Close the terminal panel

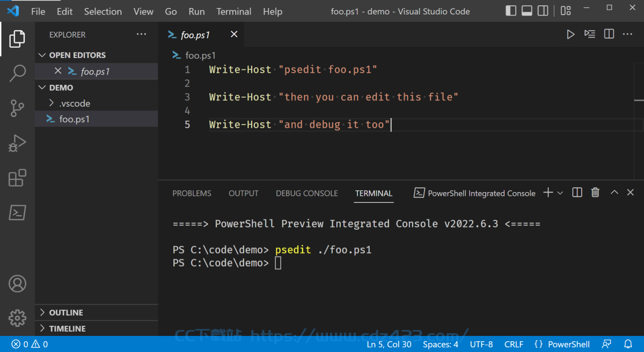coord(631,193)
